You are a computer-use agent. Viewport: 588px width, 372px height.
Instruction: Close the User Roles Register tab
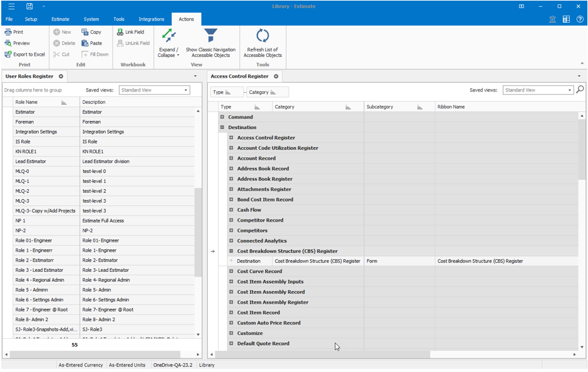(x=61, y=76)
